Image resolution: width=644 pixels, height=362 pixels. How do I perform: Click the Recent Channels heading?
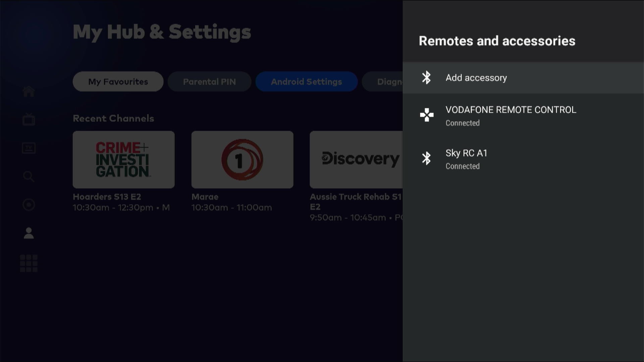tap(113, 118)
